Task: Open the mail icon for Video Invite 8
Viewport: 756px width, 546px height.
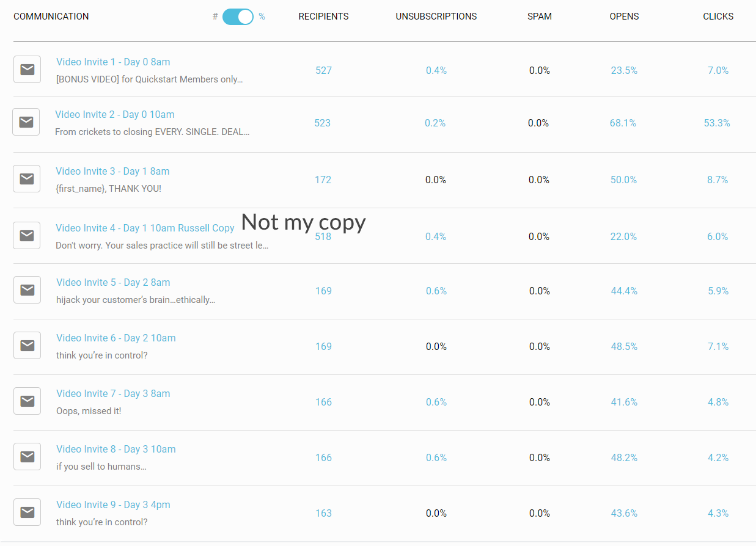Action: coord(27,456)
